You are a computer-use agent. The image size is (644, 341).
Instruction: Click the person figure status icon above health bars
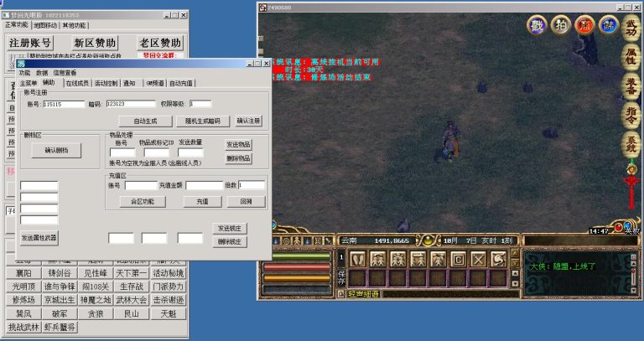click(297, 240)
